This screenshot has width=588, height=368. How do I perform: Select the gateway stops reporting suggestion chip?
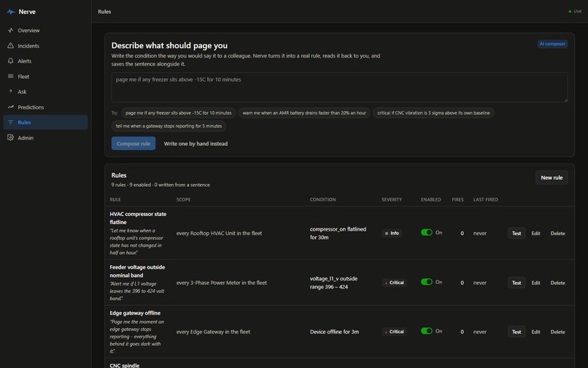(x=169, y=126)
